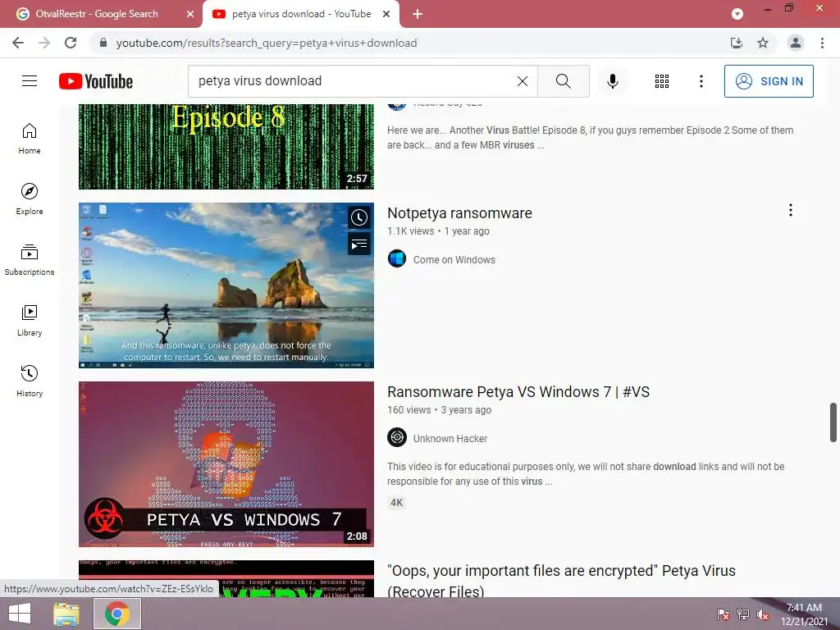Close the OtvalReestr Google Search tab
The height and width of the screenshot is (630, 840).
click(190, 15)
